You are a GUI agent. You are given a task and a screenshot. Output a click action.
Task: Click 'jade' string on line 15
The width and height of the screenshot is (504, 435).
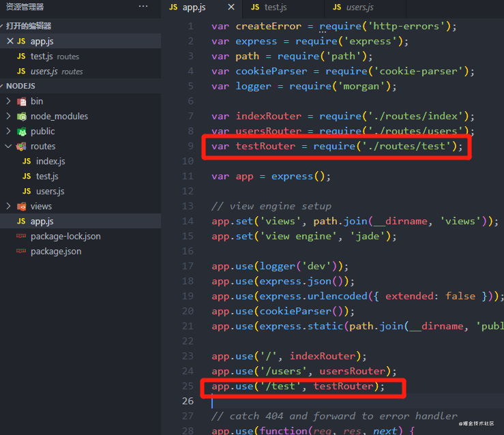point(367,236)
